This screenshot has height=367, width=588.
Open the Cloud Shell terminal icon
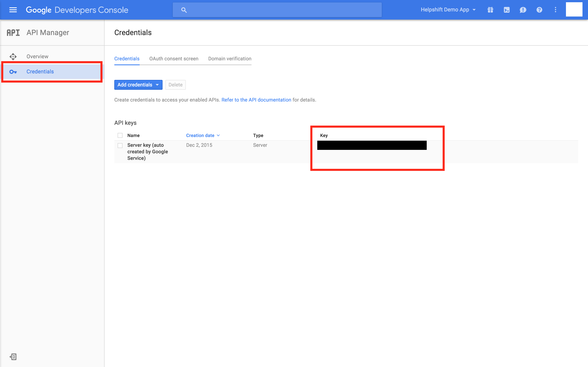pyautogui.click(x=507, y=10)
